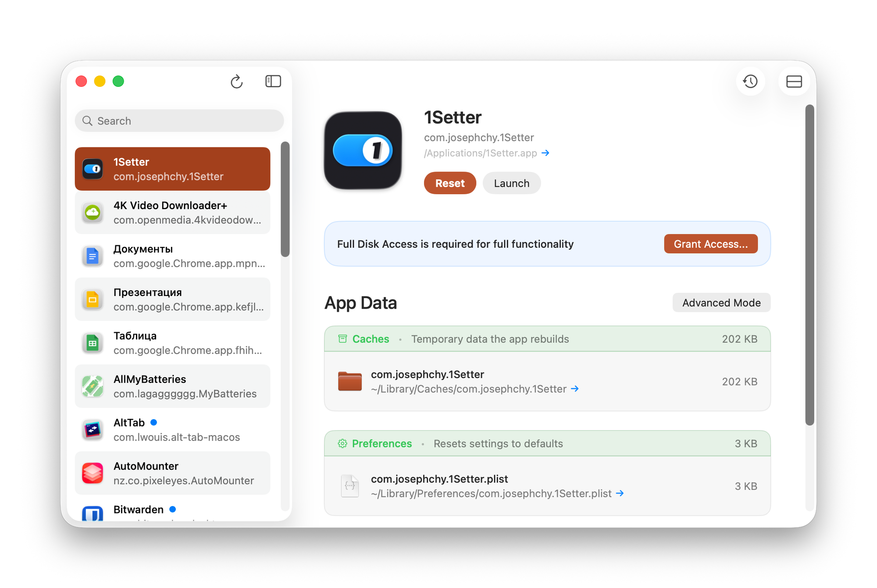Click the large 1Setter app icon
This screenshot has height=588, width=877.
pyautogui.click(x=363, y=150)
